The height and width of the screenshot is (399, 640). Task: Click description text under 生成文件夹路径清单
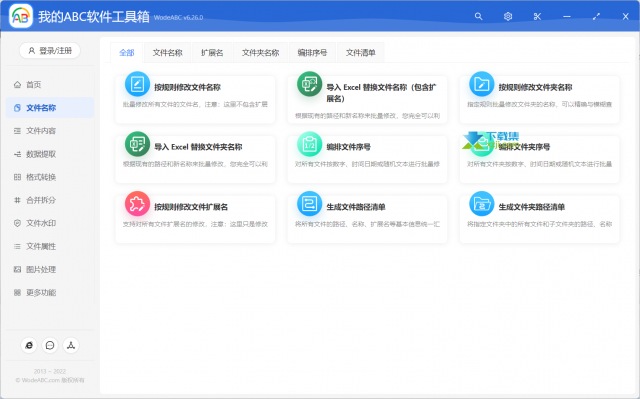(x=539, y=224)
